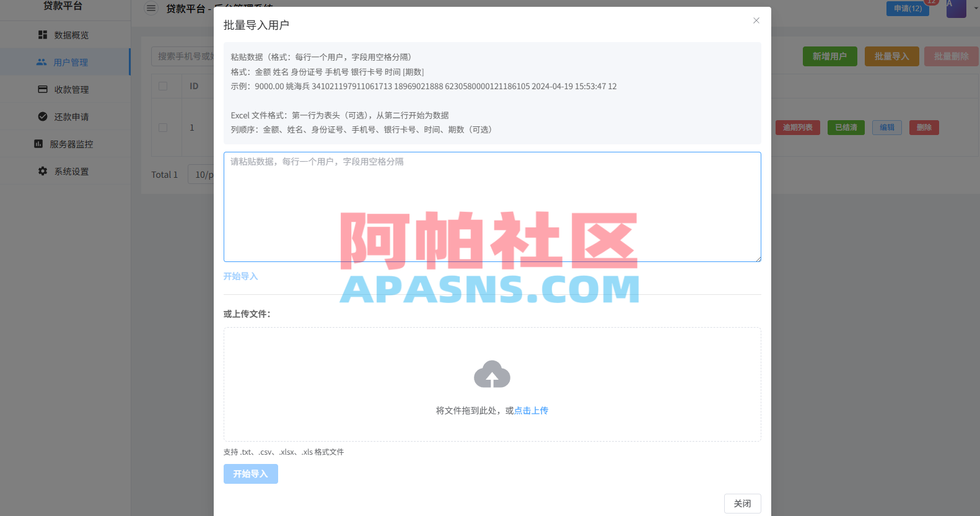Viewport: 980px width, 516px height.
Task: Check the checkbox for row 1
Action: tap(163, 128)
